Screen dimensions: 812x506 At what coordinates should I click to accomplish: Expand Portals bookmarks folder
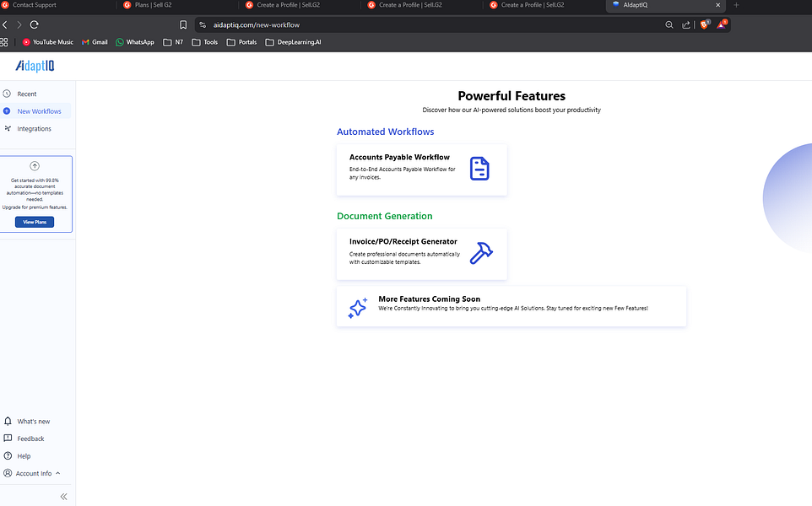pyautogui.click(x=242, y=42)
